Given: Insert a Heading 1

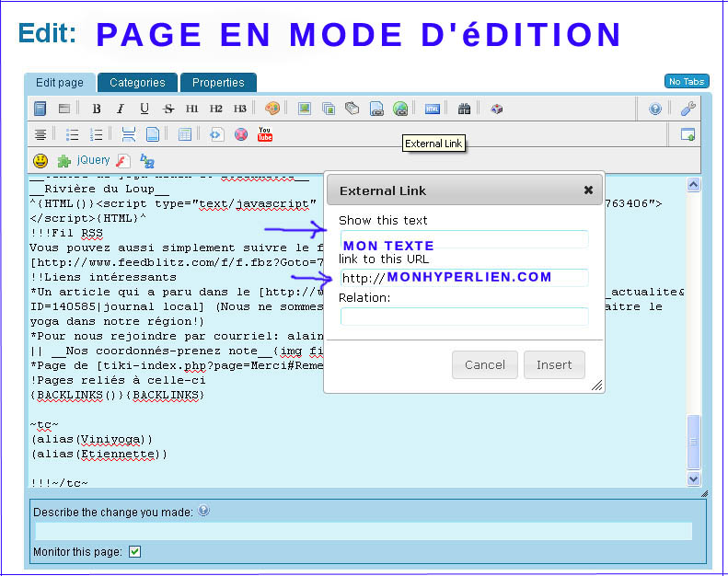Looking at the screenshot, I should coord(192,109).
